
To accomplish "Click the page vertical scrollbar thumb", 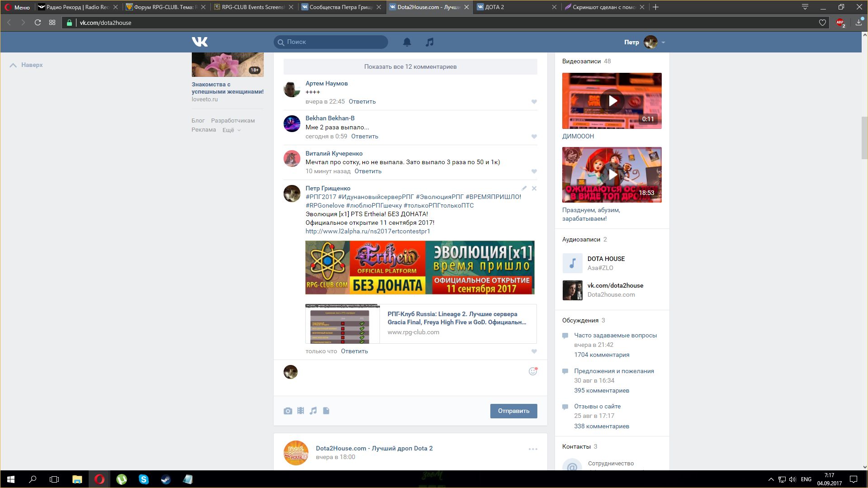I will coord(864,138).
